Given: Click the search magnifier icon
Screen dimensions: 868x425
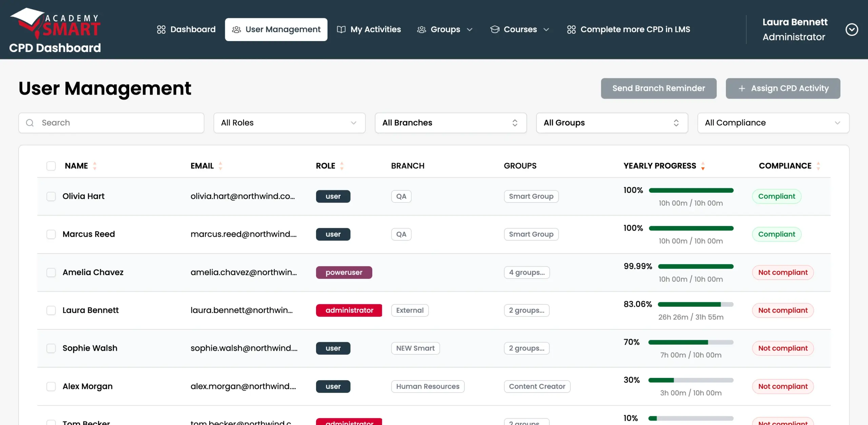Looking at the screenshot, I should pyautogui.click(x=30, y=123).
